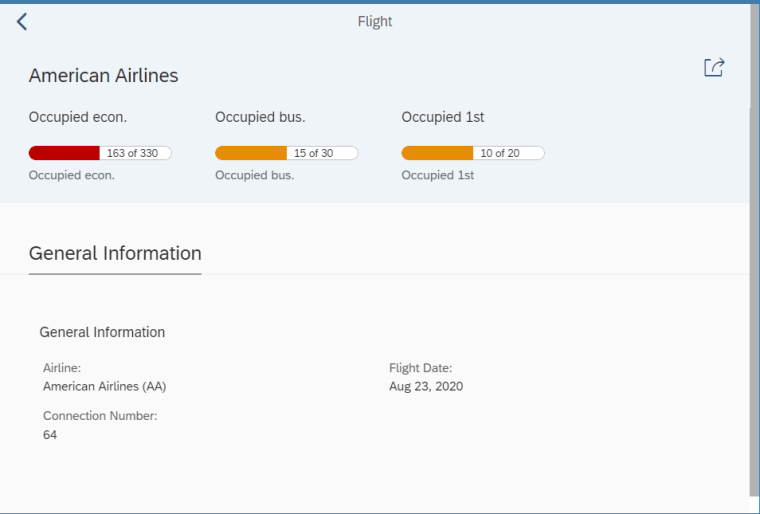This screenshot has width=760, height=514.
Task: Click the Occupied 1st heading label
Action: tap(443, 117)
